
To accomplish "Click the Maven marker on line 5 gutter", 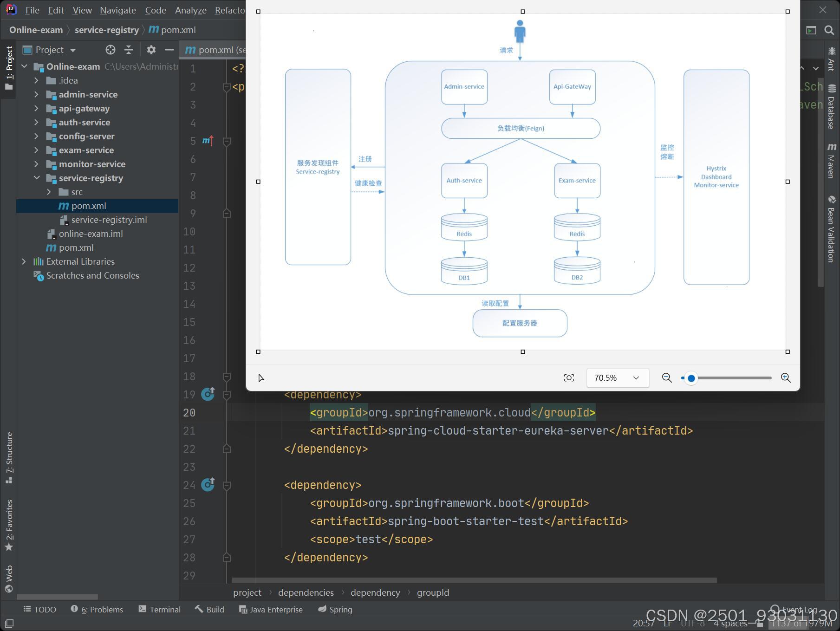I will coord(208,140).
